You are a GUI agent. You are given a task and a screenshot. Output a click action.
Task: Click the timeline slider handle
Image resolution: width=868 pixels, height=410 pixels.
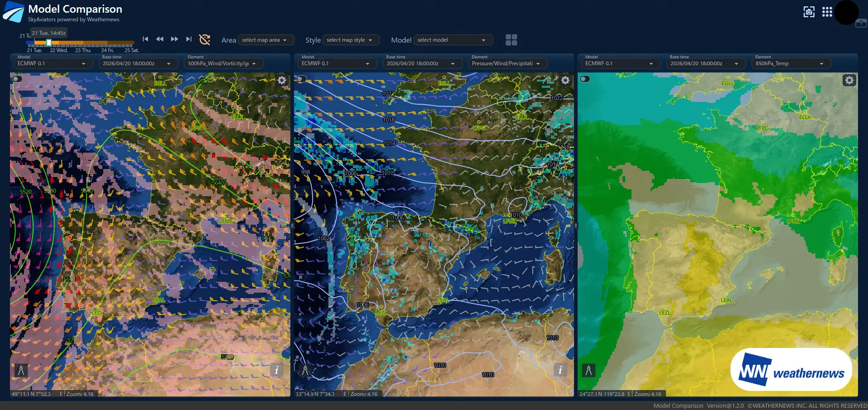(49, 43)
